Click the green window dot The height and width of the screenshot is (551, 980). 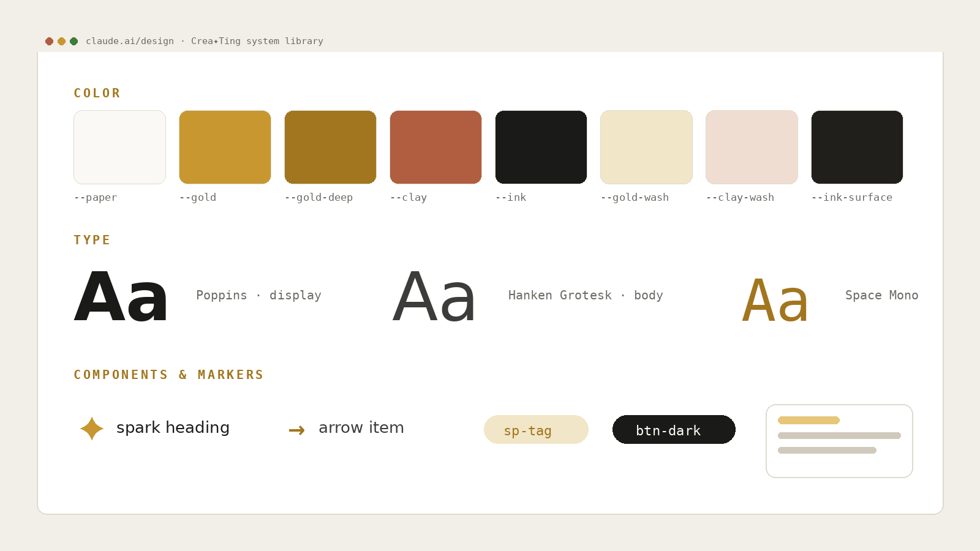tap(73, 41)
